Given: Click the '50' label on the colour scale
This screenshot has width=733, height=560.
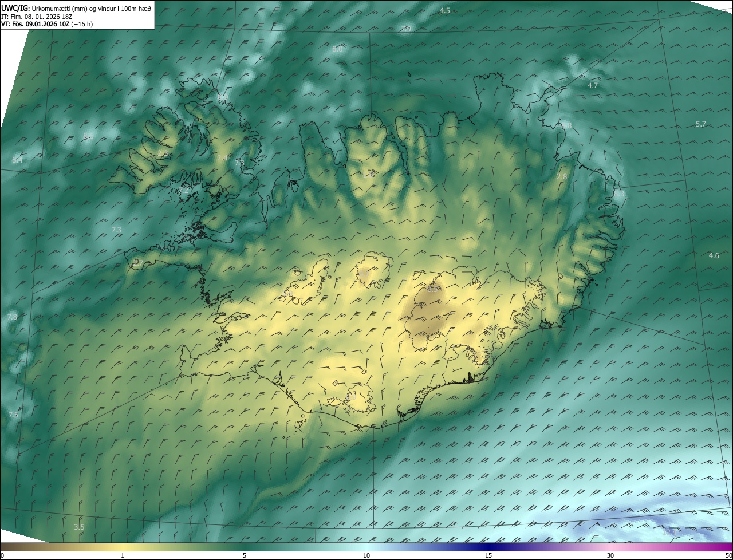Looking at the screenshot, I should click(728, 556).
